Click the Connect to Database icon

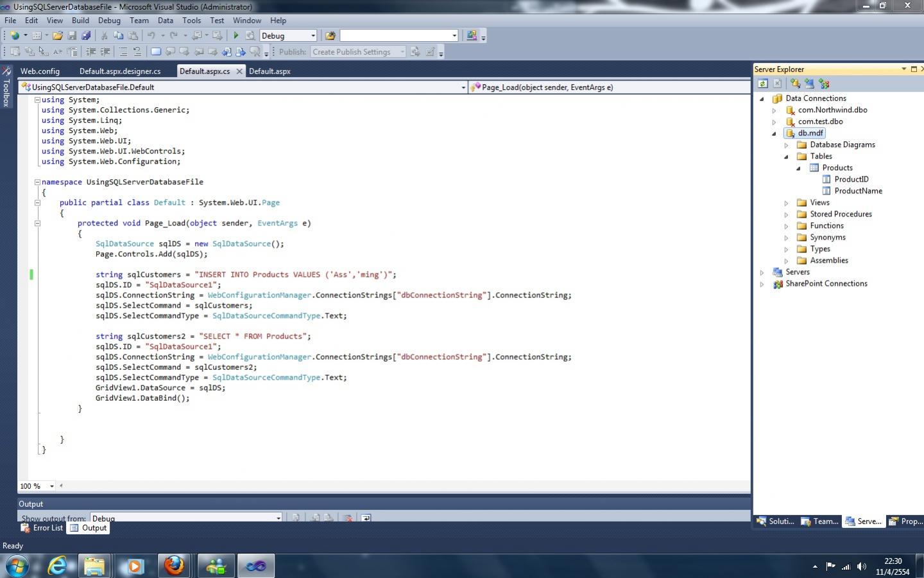click(x=795, y=83)
